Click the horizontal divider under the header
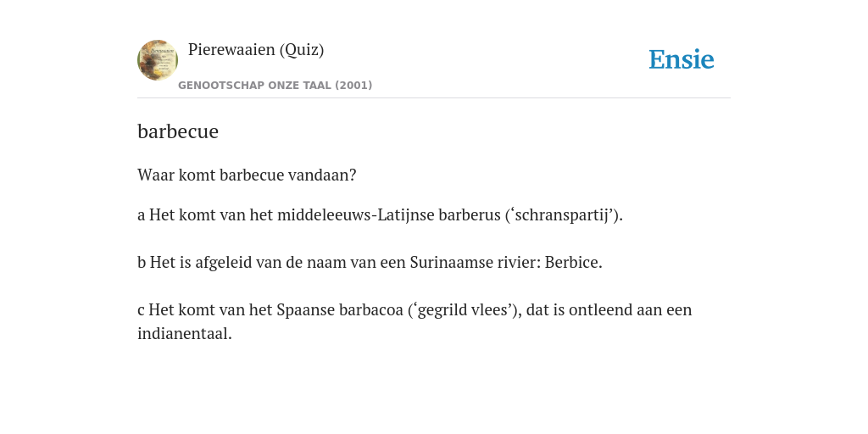This screenshot has width=868, height=434. point(434,98)
